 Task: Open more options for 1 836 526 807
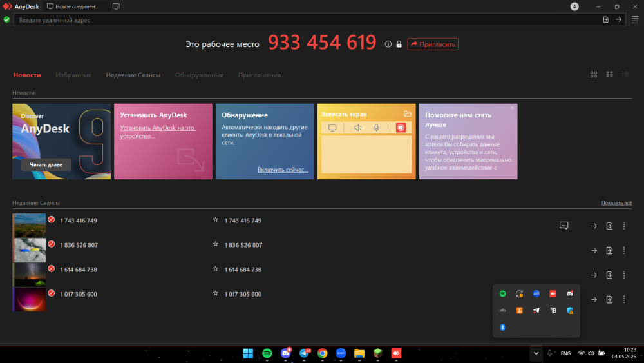[624, 250]
